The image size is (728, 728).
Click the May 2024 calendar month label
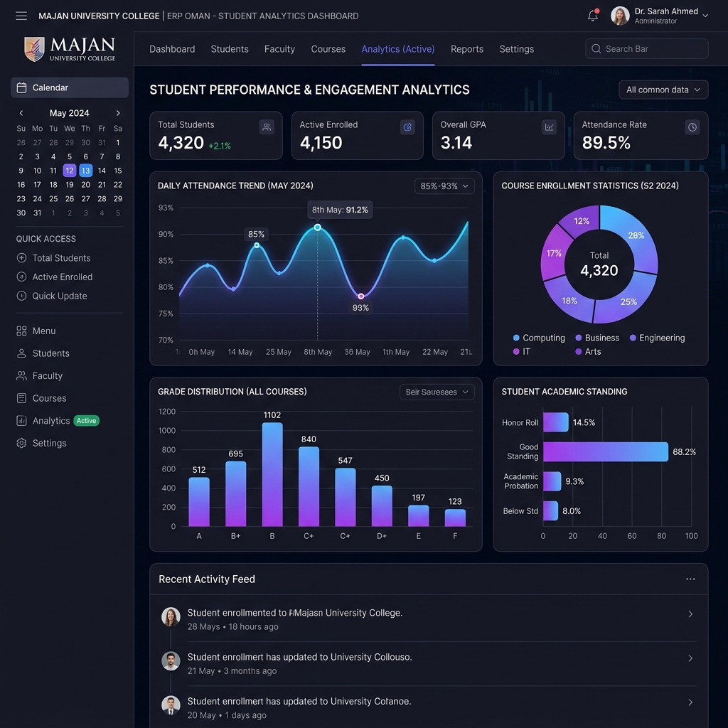(69, 113)
